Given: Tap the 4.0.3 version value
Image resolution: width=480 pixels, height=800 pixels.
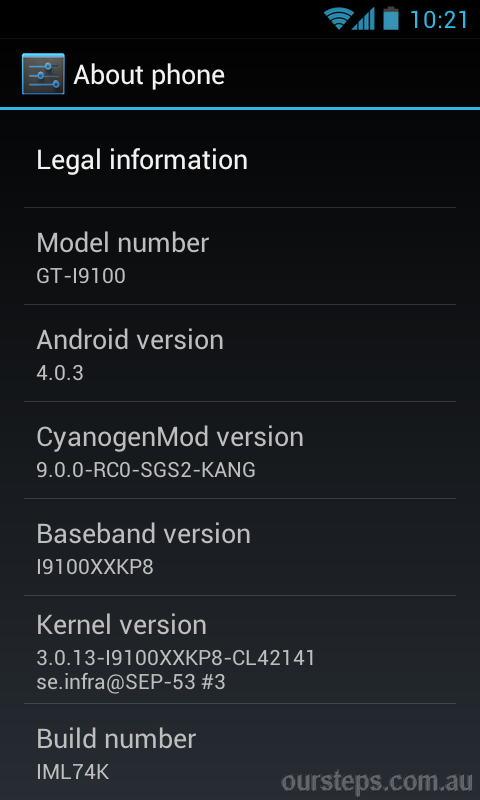Looking at the screenshot, I should tap(60, 373).
